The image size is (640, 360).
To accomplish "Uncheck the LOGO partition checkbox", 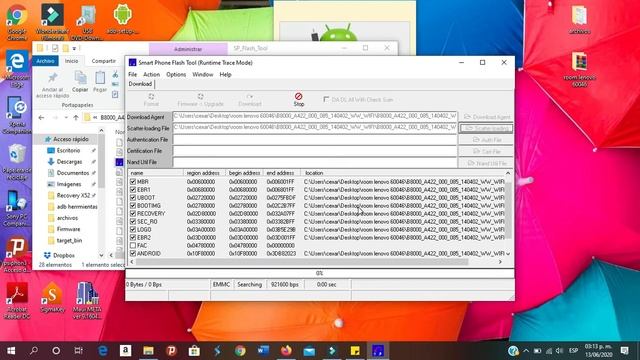I will pos(133,229).
